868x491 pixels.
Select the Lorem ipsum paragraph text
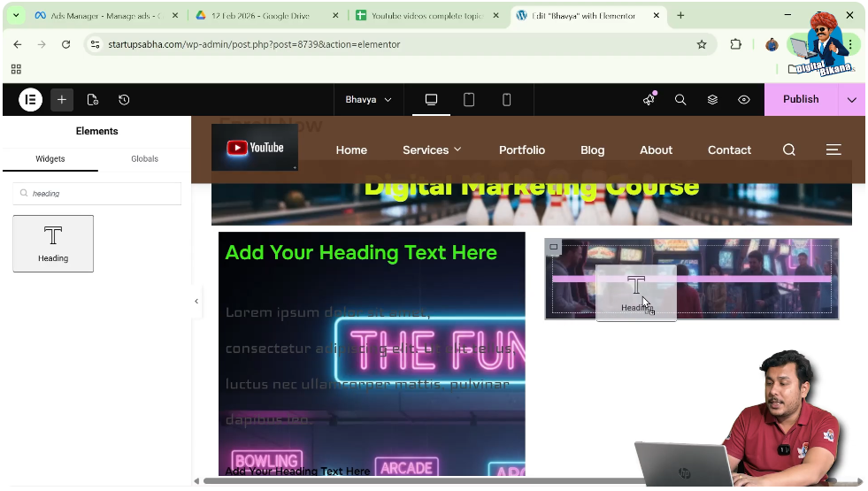point(370,366)
